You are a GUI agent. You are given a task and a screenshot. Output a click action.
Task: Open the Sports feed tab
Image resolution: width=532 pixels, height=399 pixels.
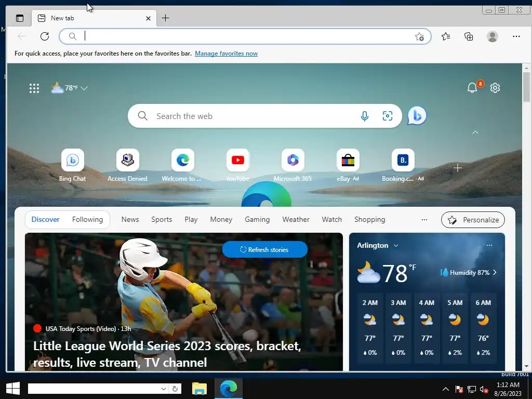click(x=162, y=220)
